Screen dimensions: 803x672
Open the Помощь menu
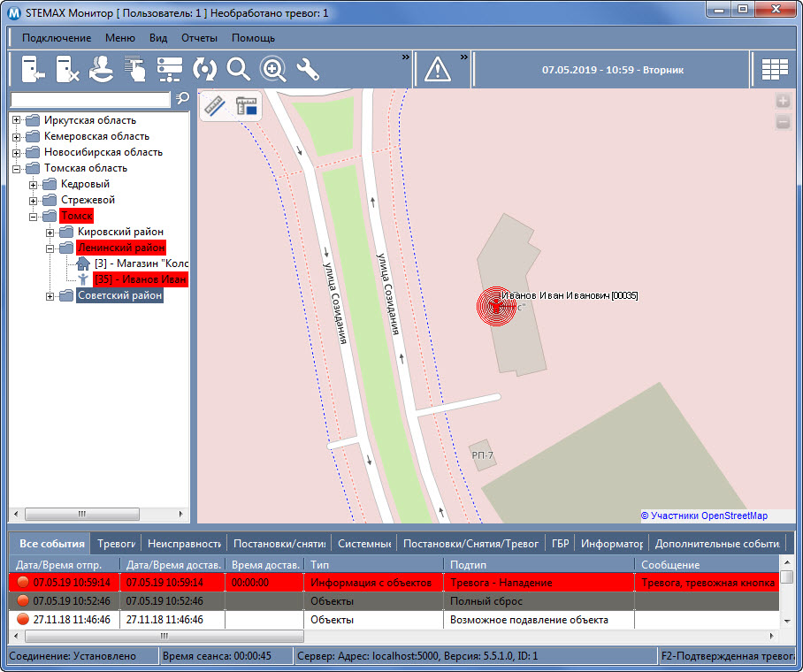253,38
